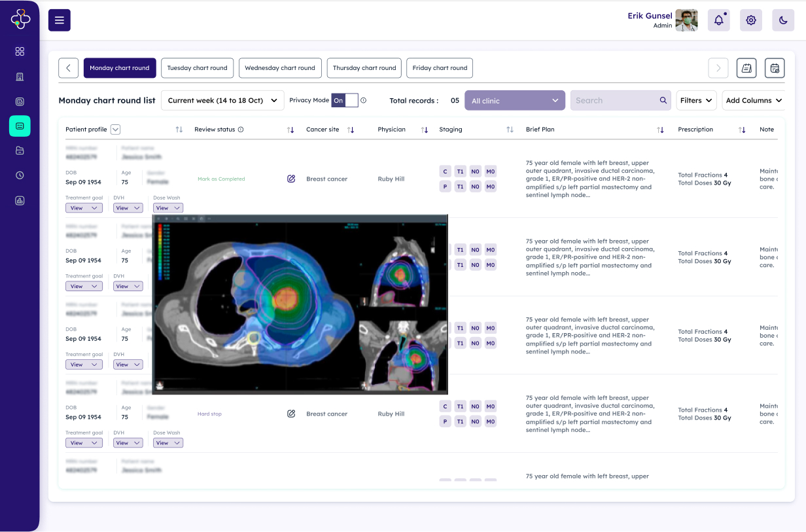
Task: Click the notifications bell icon
Action: (x=718, y=20)
